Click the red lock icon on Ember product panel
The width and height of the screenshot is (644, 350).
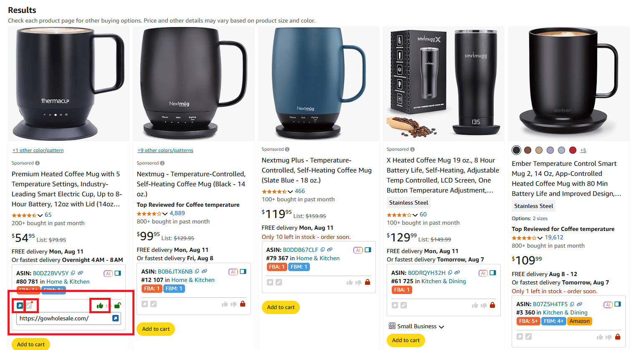click(618, 337)
